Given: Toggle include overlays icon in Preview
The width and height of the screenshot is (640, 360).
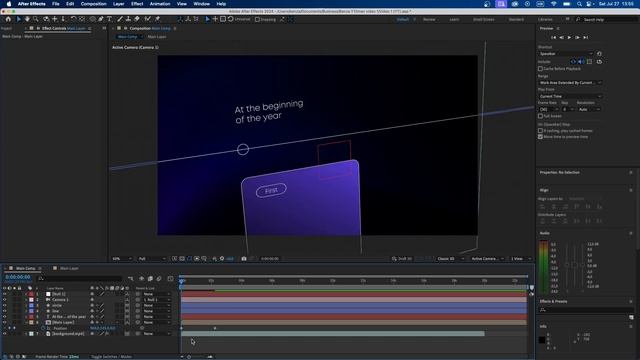Looking at the screenshot, I should click(x=589, y=62).
